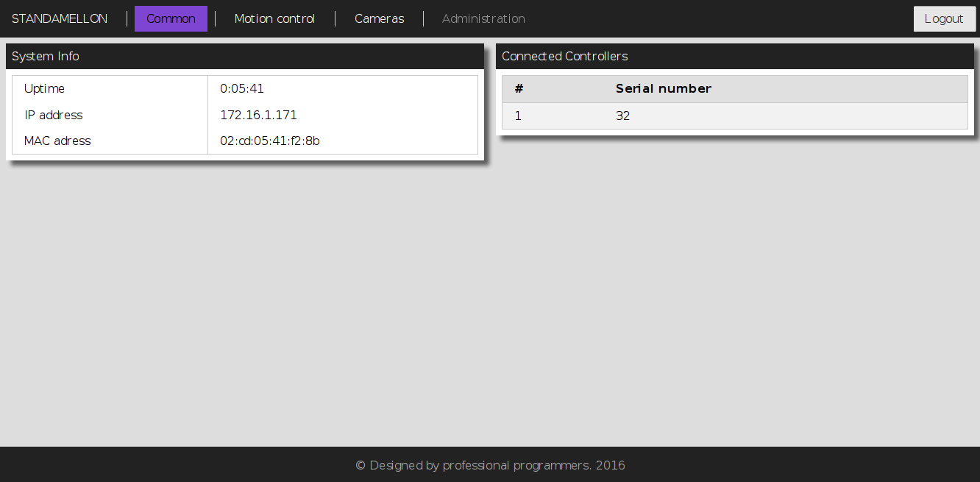This screenshot has height=482, width=980.
Task: Click the IP address value 172.16.1.171
Action: [x=258, y=116]
